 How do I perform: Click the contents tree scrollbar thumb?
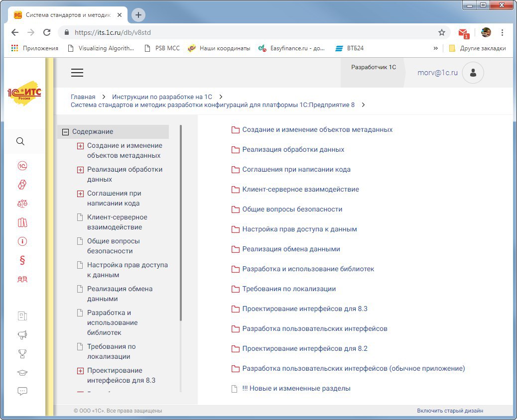(x=180, y=222)
